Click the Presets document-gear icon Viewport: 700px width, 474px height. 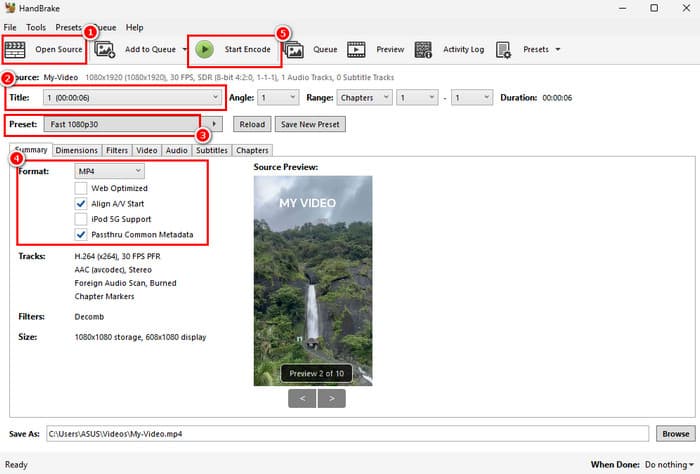click(504, 50)
